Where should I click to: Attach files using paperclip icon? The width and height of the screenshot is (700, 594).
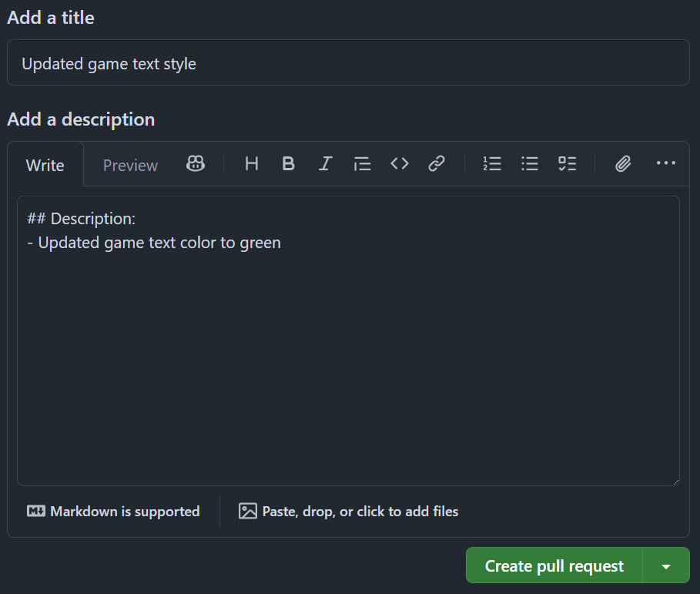(x=623, y=164)
